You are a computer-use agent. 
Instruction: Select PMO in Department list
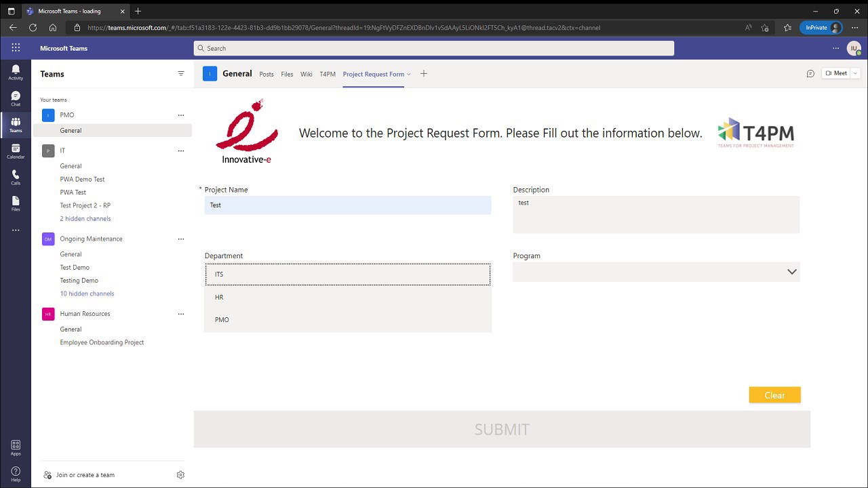click(x=348, y=320)
